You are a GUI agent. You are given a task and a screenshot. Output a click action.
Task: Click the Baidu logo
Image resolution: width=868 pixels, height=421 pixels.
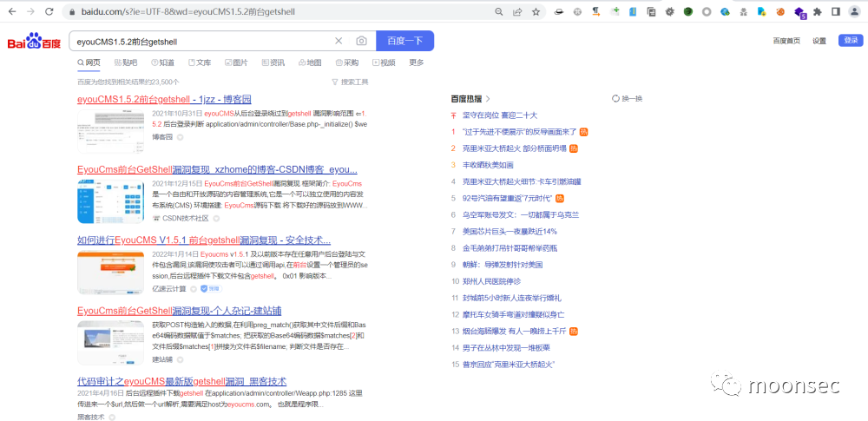(x=34, y=41)
